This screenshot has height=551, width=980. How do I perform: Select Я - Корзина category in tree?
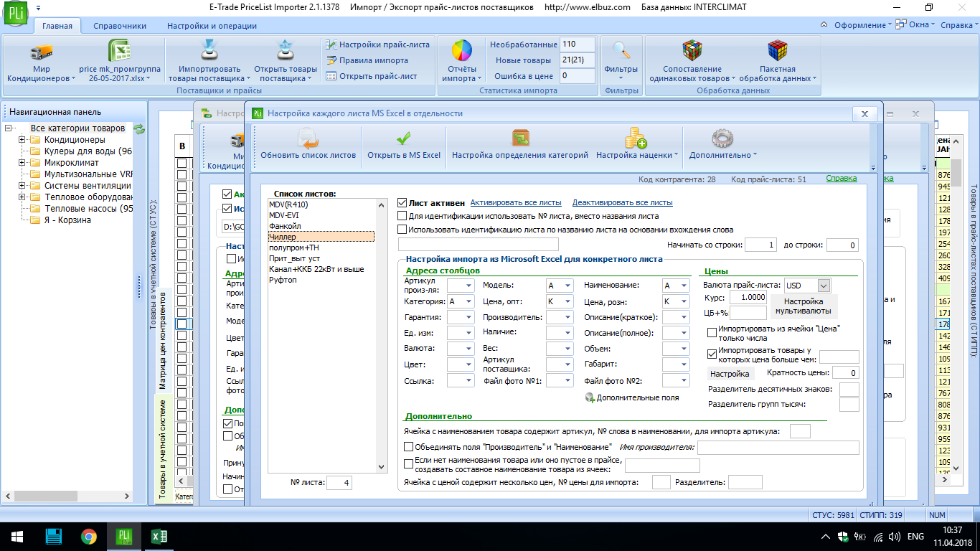pyautogui.click(x=67, y=220)
